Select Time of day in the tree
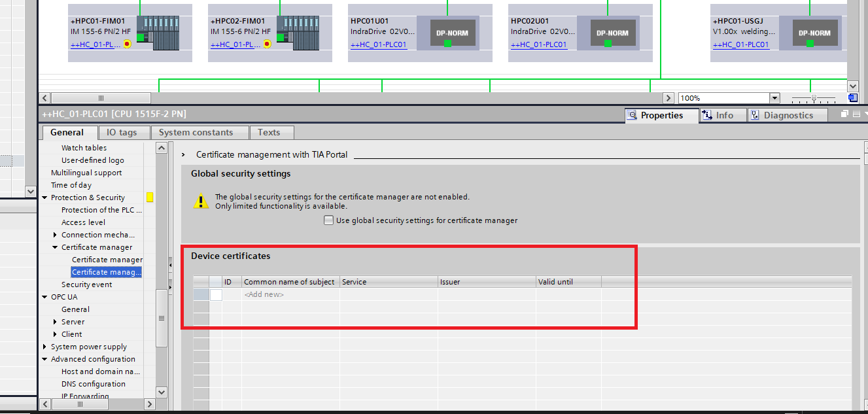868x414 pixels. (71, 185)
